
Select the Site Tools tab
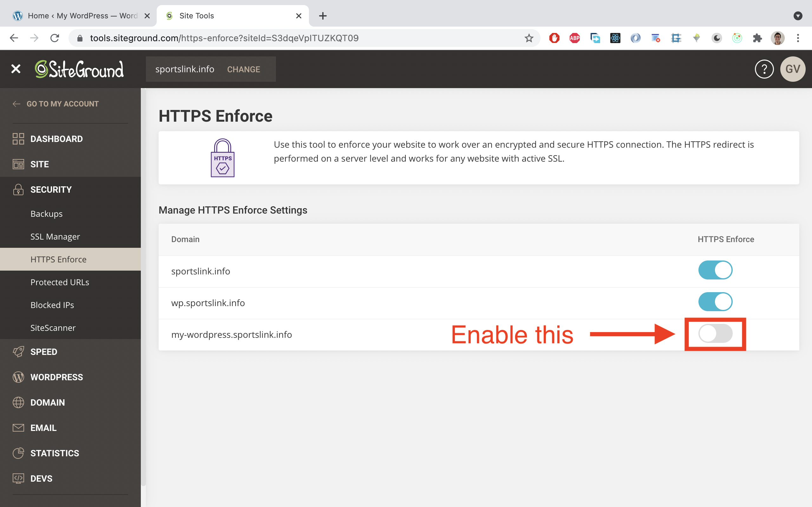tap(196, 16)
